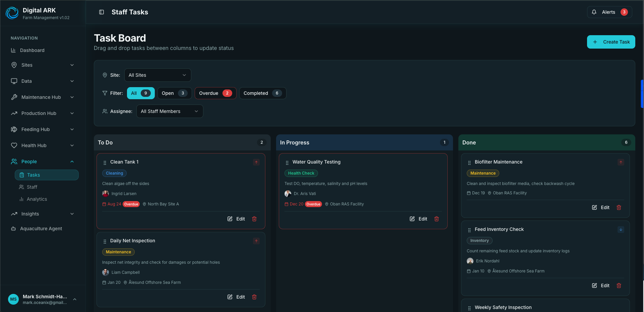Open the Alerts bell notifications
The height and width of the screenshot is (312, 644).
609,12
